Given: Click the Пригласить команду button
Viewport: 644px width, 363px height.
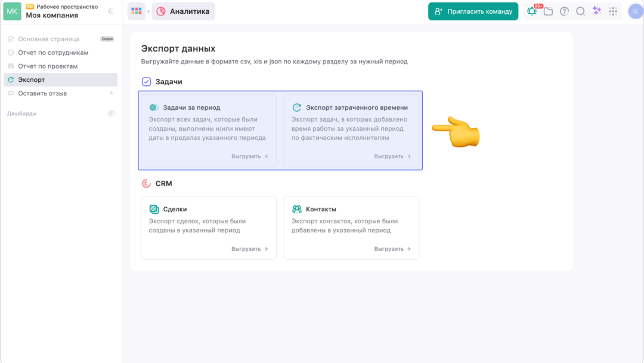Looking at the screenshot, I should coord(473,11).
